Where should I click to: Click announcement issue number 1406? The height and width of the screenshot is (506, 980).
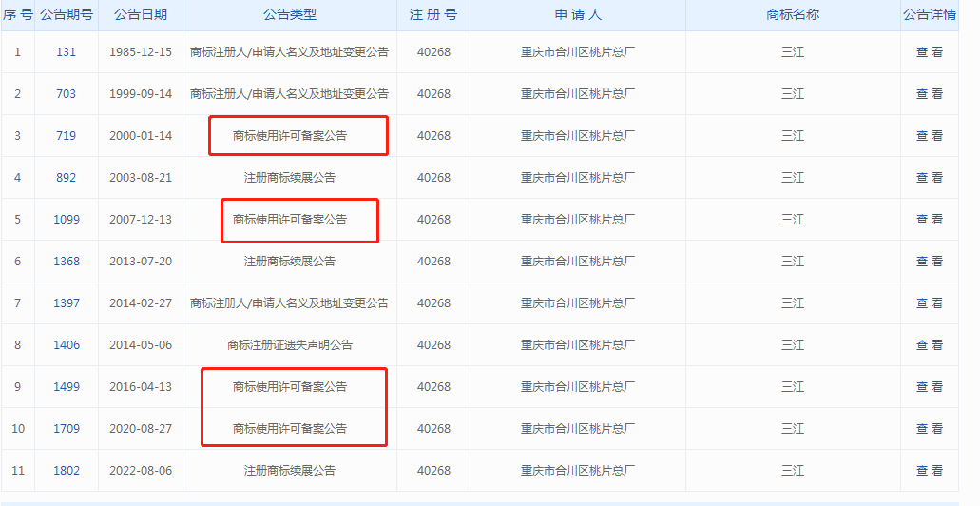click(67, 344)
